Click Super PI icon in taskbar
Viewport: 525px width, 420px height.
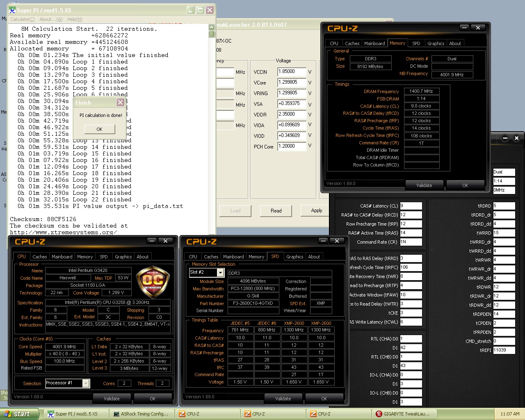[51, 414]
